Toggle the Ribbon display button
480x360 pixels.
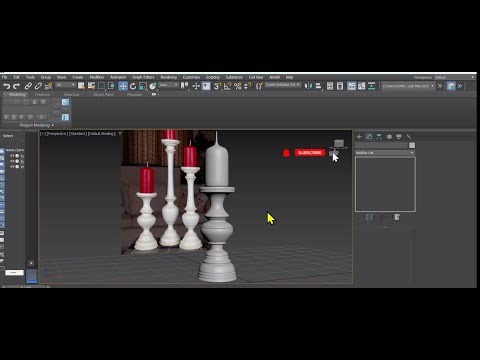[x=352, y=86]
